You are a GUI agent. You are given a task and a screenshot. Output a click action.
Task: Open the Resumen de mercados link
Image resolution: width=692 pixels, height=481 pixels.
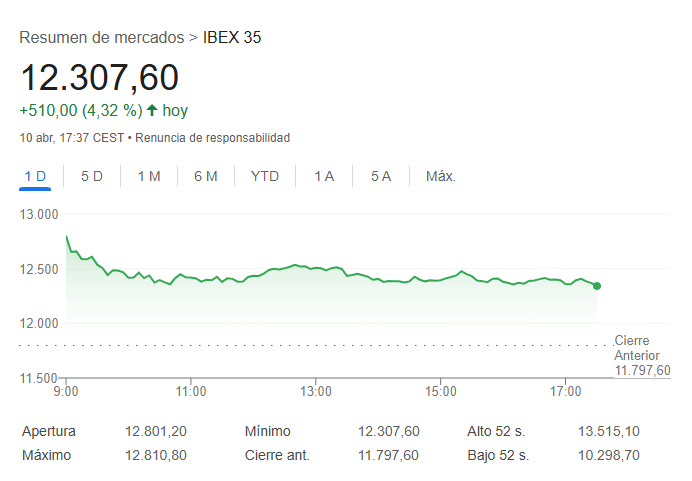tap(101, 38)
